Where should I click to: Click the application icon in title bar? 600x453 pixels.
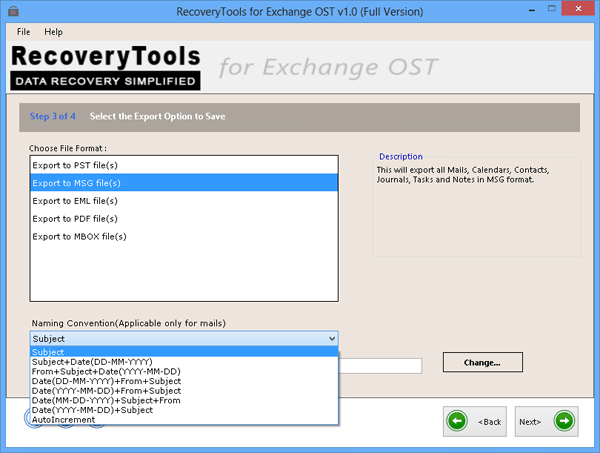click(13, 11)
